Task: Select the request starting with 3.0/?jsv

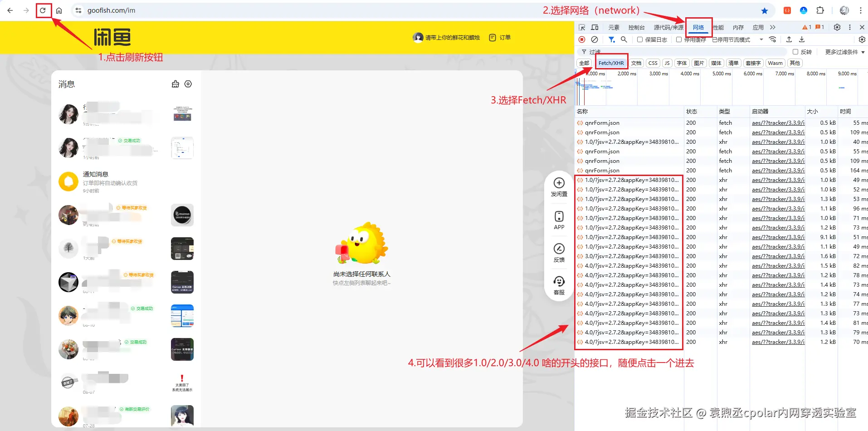Action: point(632,256)
